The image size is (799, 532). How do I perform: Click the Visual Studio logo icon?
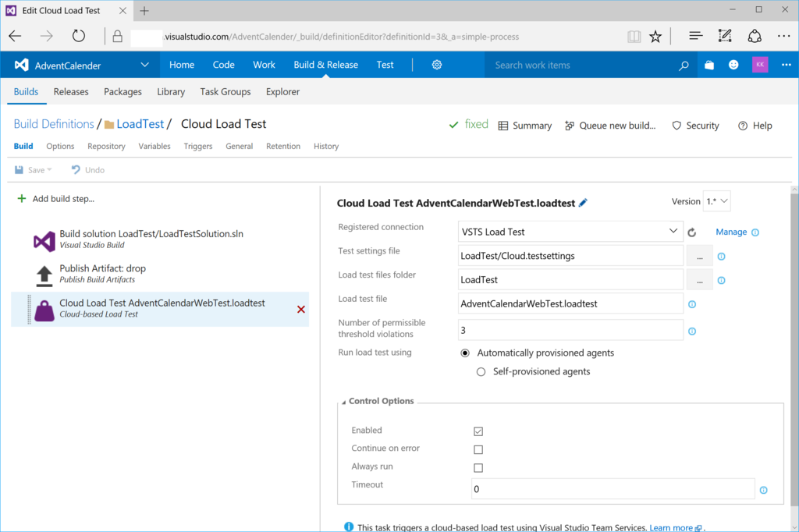[x=21, y=65]
